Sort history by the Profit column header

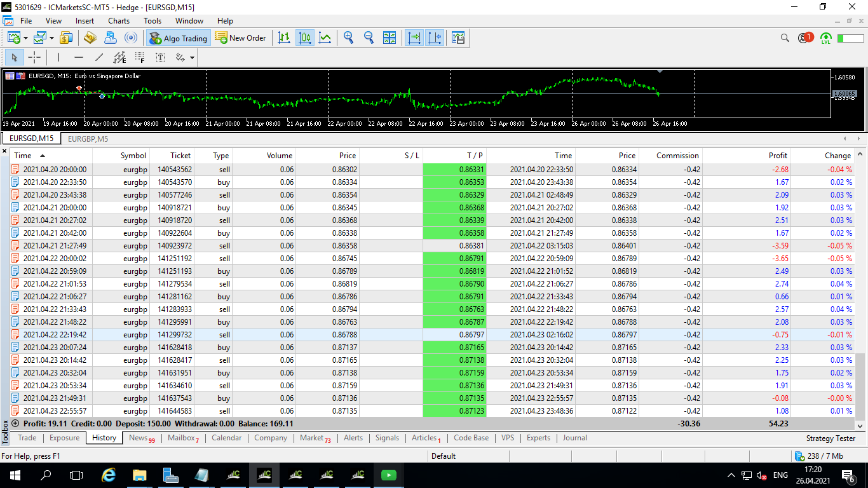pos(777,156)
